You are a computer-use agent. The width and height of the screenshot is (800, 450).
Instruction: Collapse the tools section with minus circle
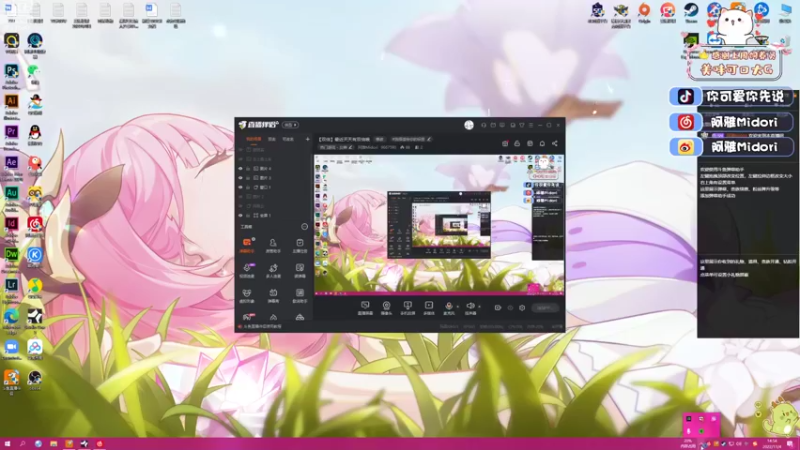click(305, 227)
